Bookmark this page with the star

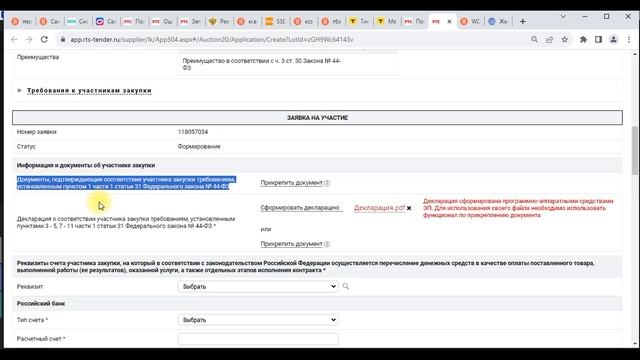[x=564, y=40]
